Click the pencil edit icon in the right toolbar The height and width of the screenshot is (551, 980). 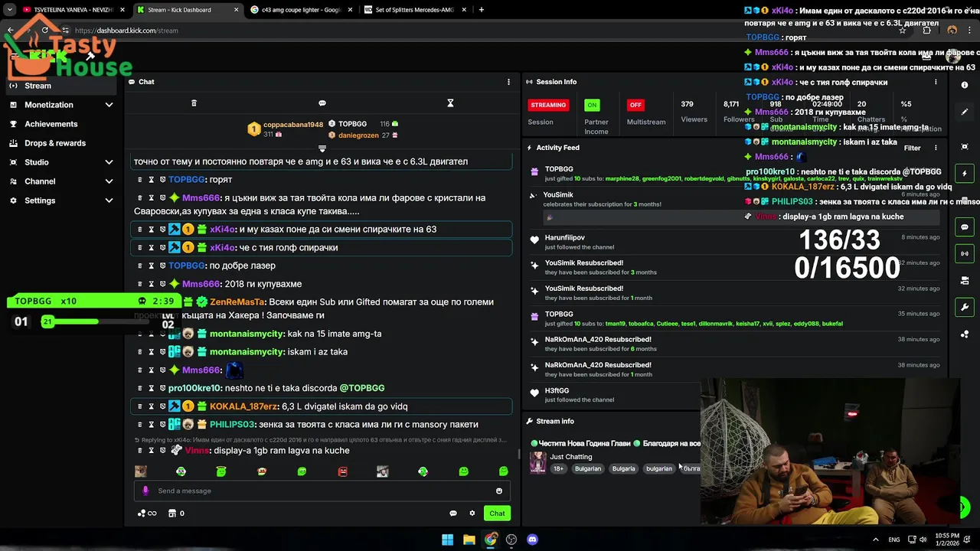click(x=965, y=112)
